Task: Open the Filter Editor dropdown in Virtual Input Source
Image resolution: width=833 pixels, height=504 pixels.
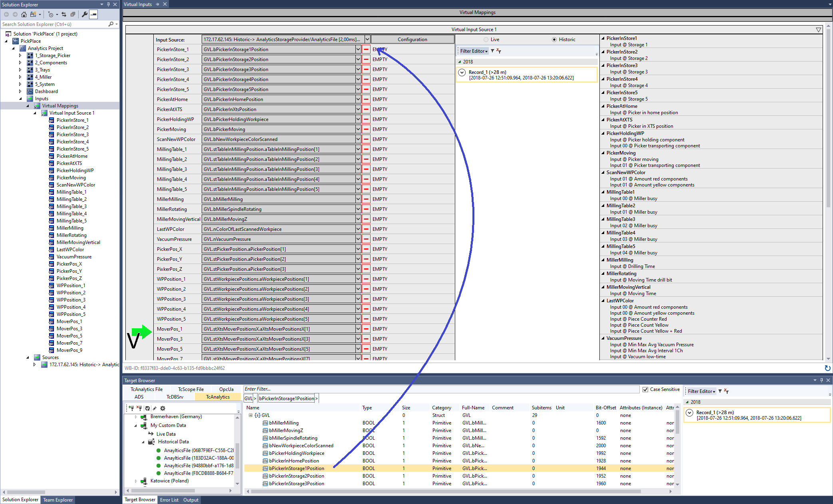Action: pyautogui.click(x=474, y=51)
